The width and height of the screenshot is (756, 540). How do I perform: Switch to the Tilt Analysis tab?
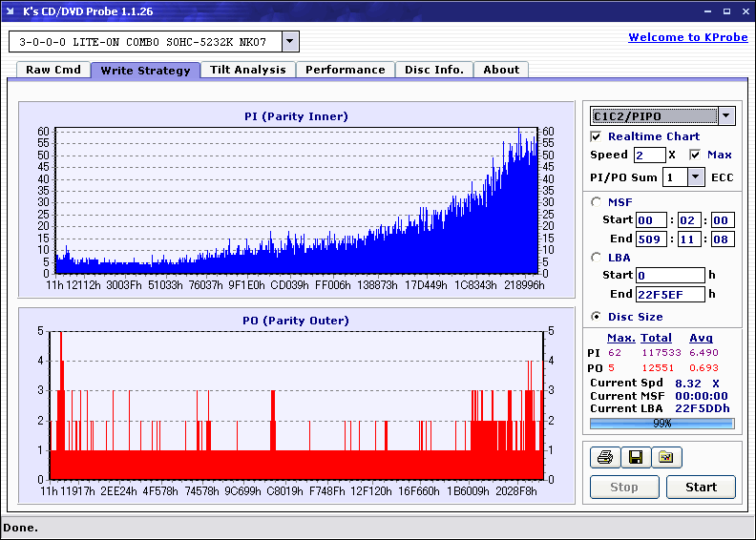tap(247, 70)
